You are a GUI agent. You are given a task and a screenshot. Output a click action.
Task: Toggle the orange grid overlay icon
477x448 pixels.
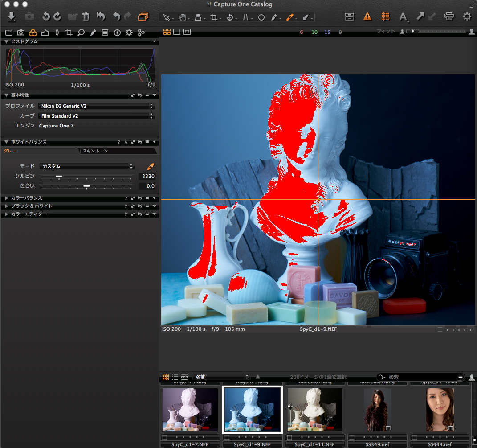click(x=385, y=17)
